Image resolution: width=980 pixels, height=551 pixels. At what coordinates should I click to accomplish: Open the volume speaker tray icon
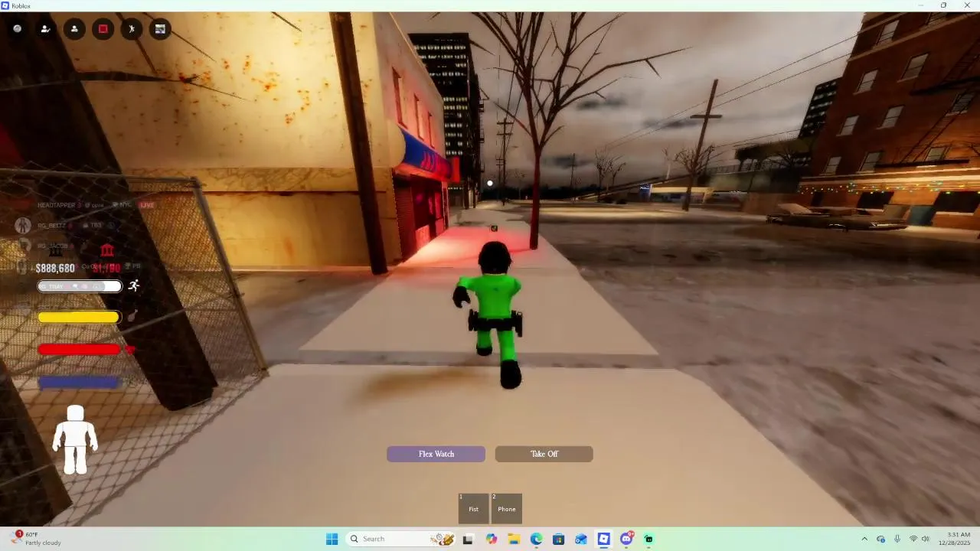coord(926,539)
